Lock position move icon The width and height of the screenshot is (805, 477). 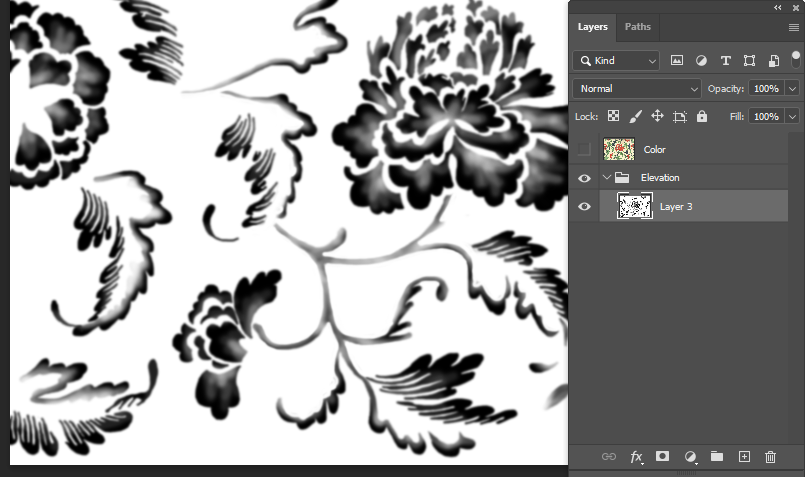click(657, 116)
